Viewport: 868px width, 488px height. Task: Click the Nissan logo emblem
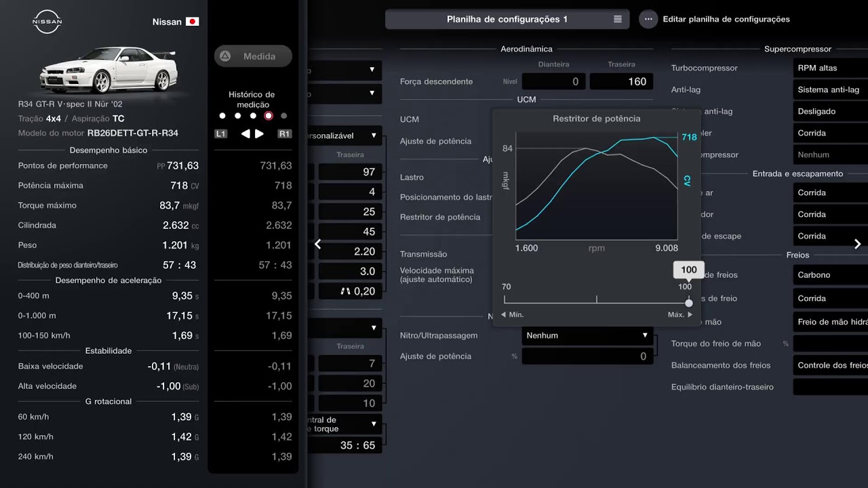(47, 22)
